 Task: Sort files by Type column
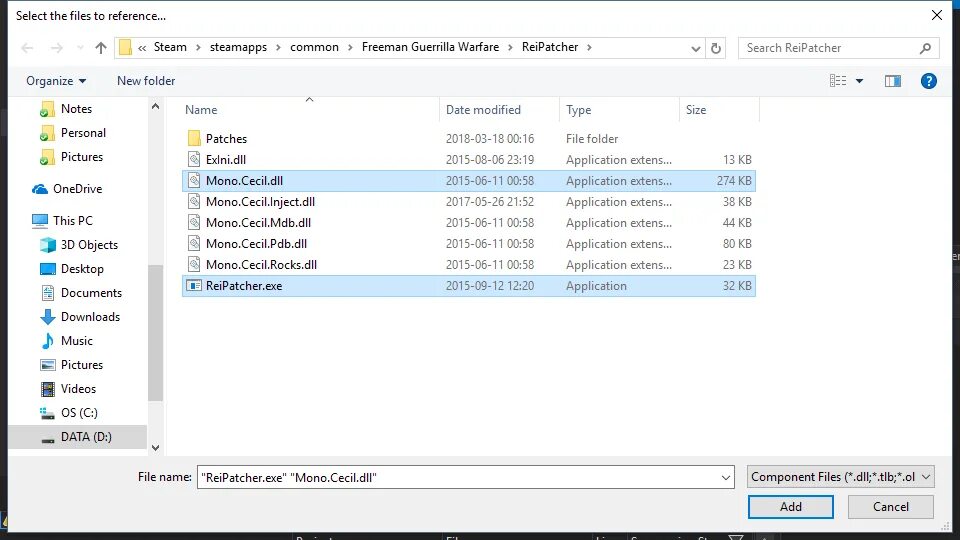pyautogui.click(x=578, y=110)
